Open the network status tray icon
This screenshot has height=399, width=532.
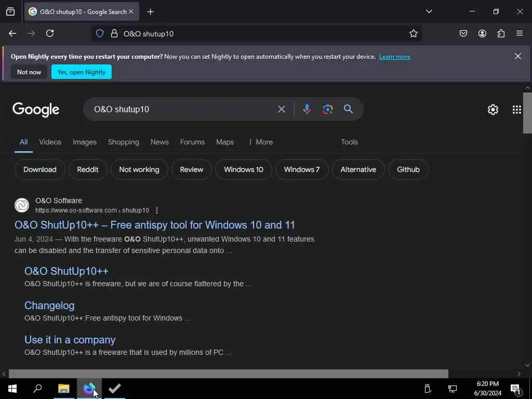pos(453,389)
